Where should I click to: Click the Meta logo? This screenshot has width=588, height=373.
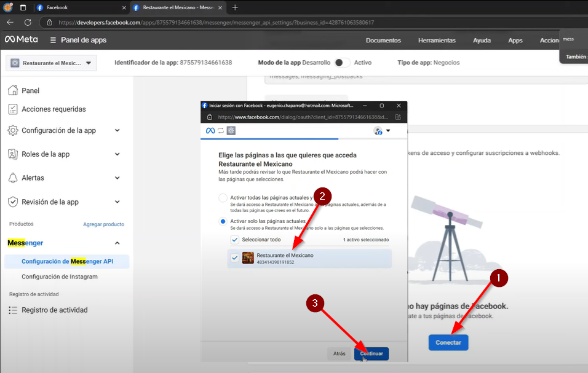(22, 39)
